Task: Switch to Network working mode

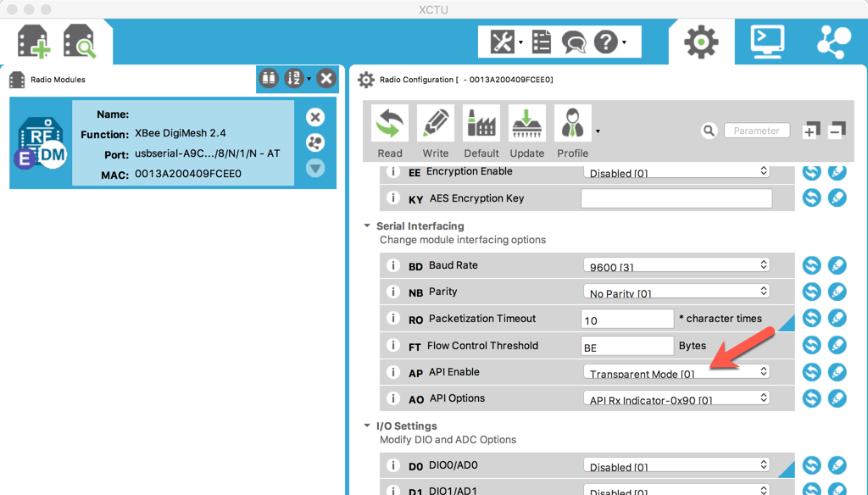Action: click(x=834, y=42)
